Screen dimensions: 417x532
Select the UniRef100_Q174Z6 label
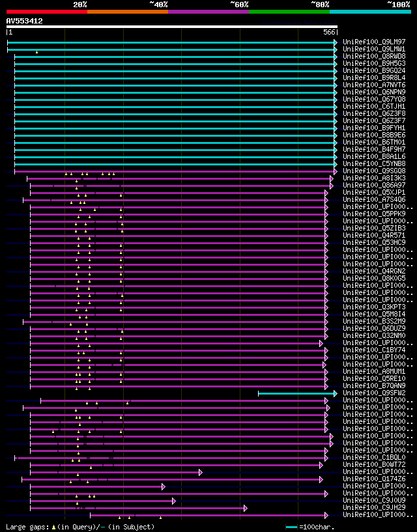374,479
